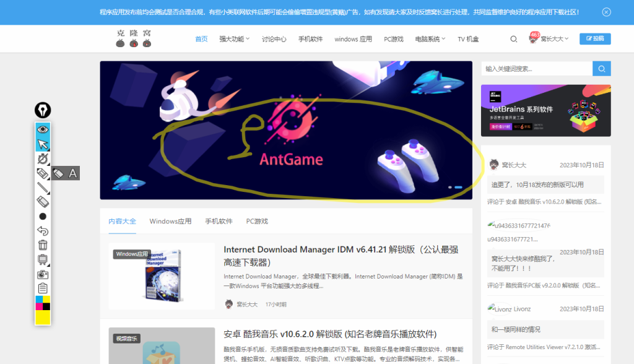Open the JetBrains 系列软件 ad banner
Viewport: 634px width, 364px height.
(x=546, y=110)
